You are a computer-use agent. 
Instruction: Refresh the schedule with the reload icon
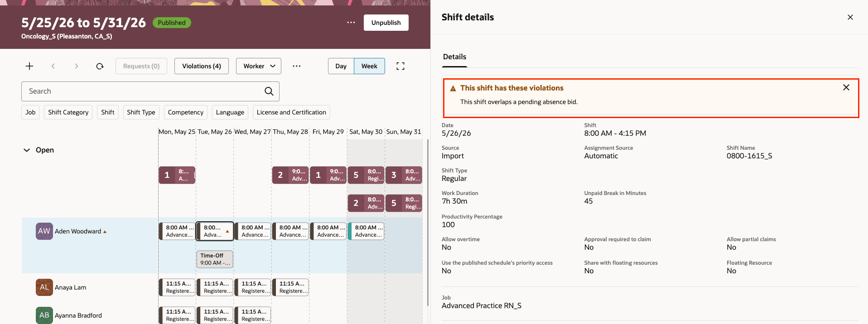[100, 66]
